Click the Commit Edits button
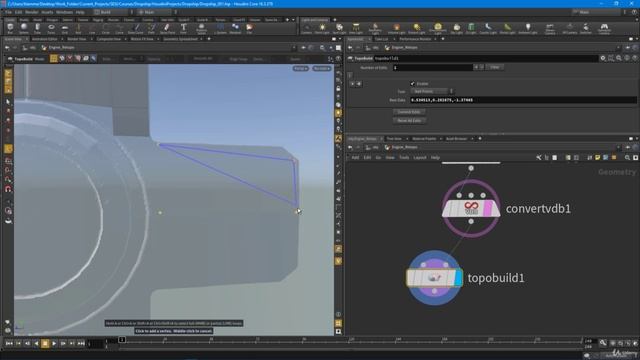Screen dimensions: 640x360 pyautogui.click(x=409, y=112)
